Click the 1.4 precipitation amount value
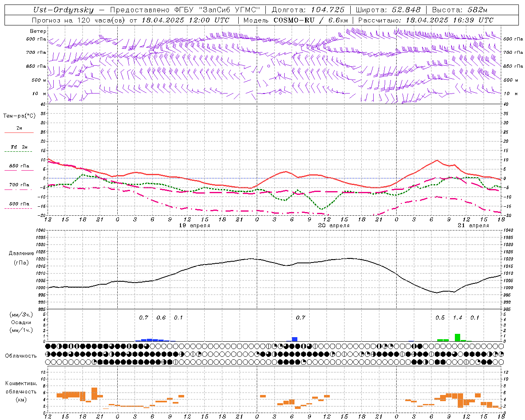 457,318
